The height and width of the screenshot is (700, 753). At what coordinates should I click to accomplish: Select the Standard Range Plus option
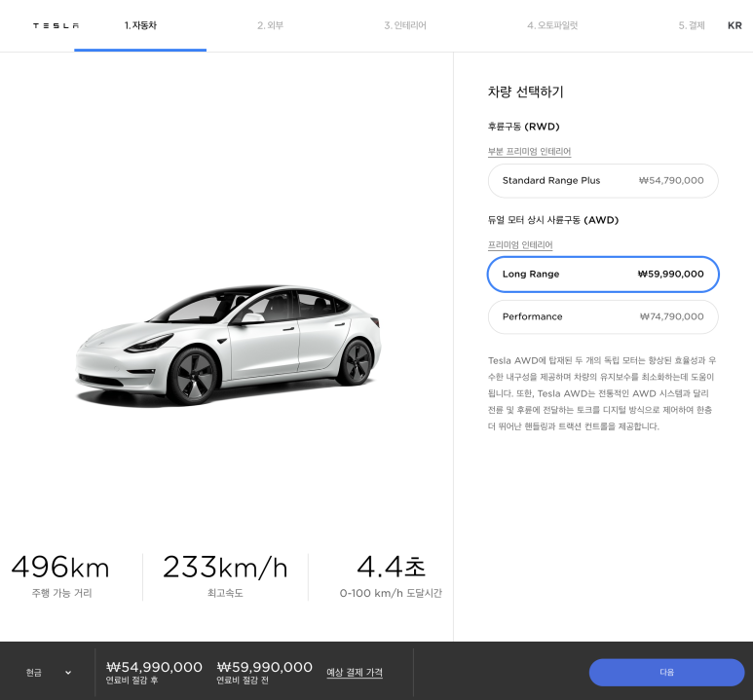click(x=603, y=181)
